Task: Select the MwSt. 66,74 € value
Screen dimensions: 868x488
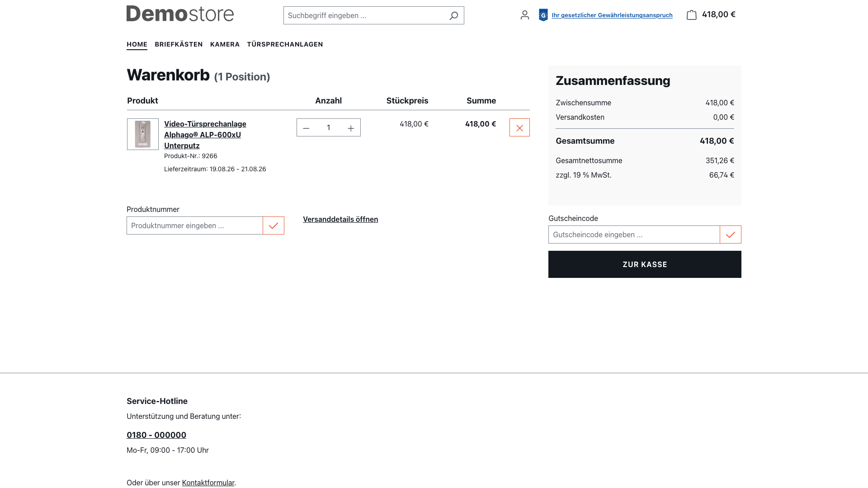Action: point(722,175)
